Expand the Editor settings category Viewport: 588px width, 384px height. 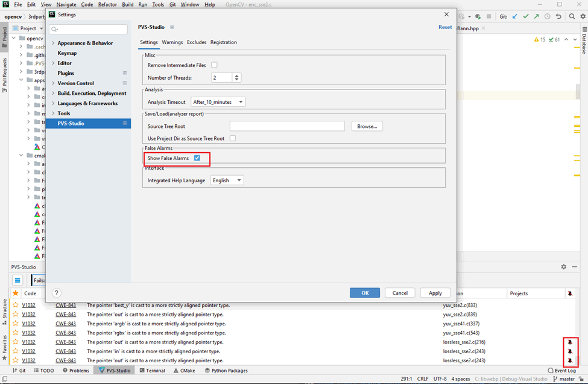tap(53, 63)
